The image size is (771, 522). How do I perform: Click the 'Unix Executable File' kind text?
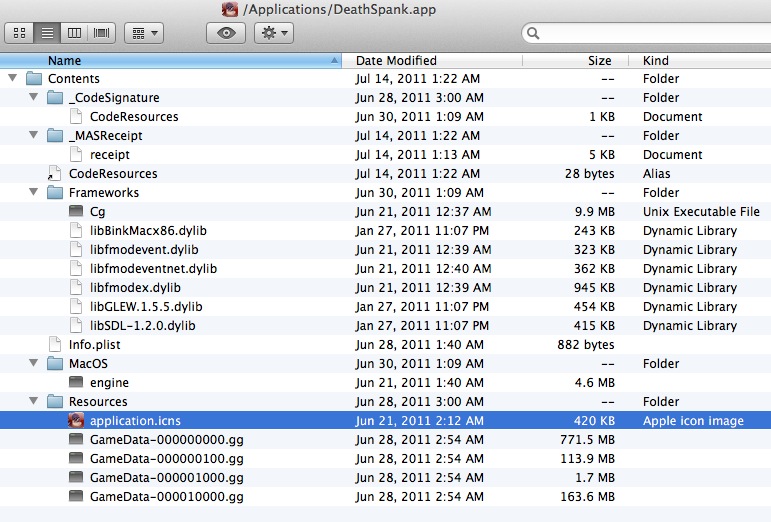pyautogui.click(x=701, y=212)
